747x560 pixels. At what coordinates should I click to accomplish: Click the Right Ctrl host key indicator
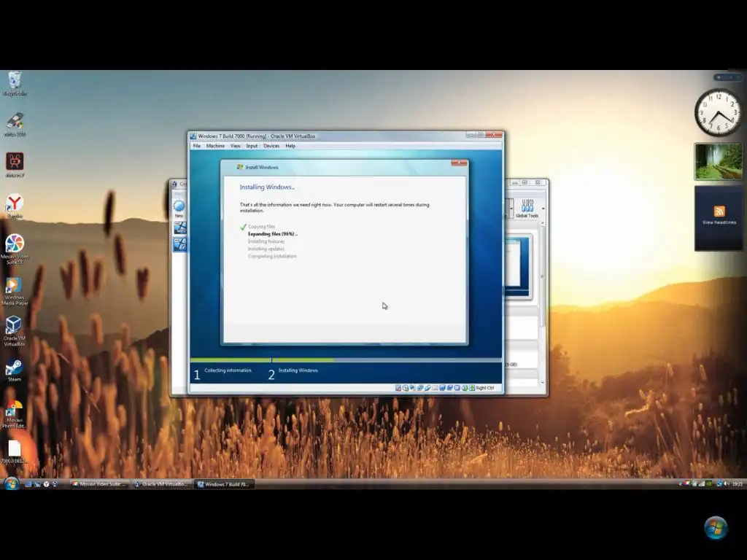pyautogui.click(x=485, y=388)
